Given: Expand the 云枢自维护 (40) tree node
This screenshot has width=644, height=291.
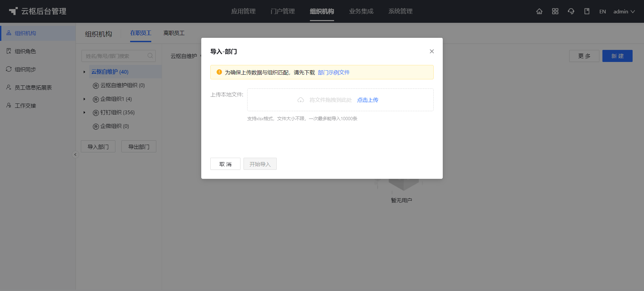Looking at the screenshot, I should point(84,72).
